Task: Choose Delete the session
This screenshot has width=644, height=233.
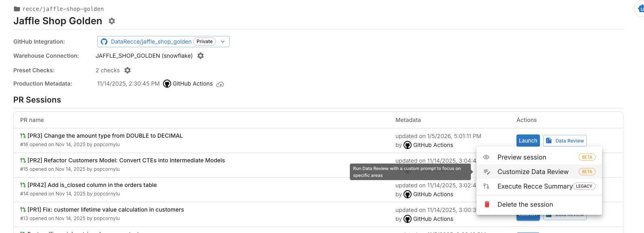Action: pos(539,204)
